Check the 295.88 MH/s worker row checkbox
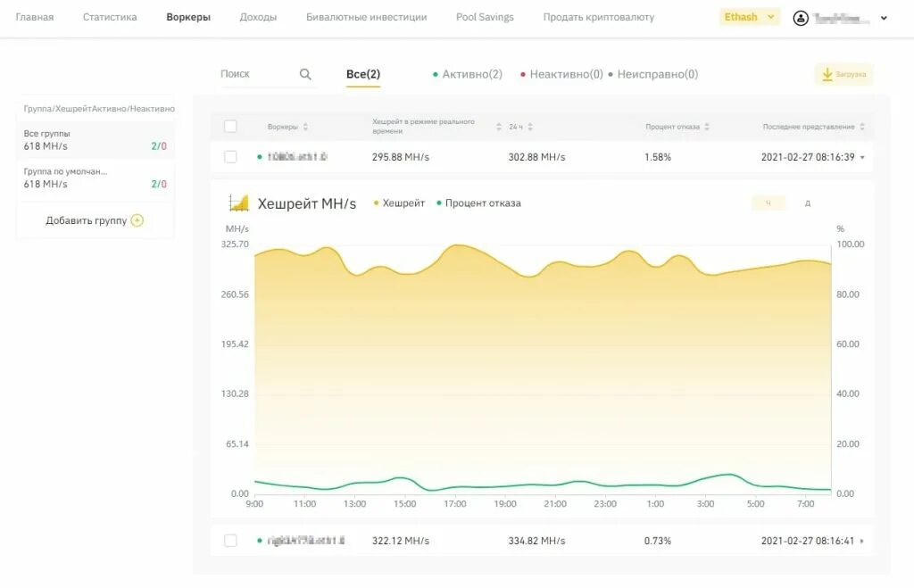The height and width of the screenshot is (588, 914). [x=230, y=157]
